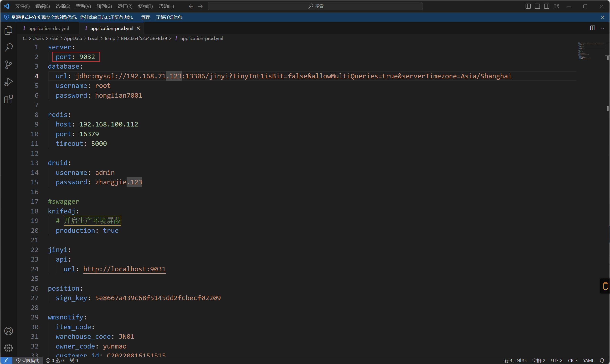Open the http://localhost:9031 link
Screen dimensions: 610x364
pyautogui.click(x=124, y=269)
